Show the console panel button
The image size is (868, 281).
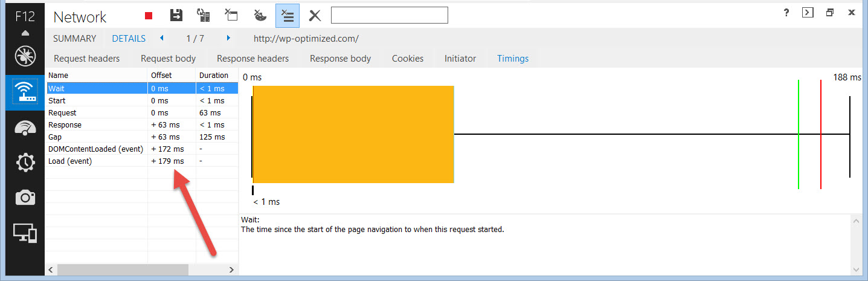808,13
